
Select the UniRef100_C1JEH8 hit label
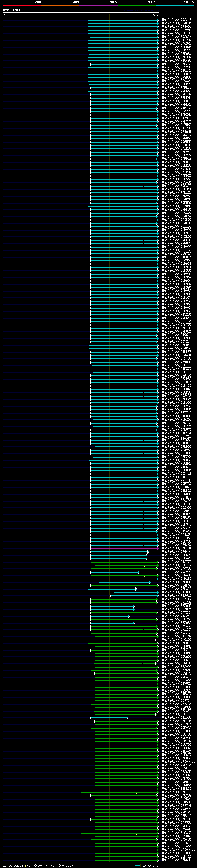177,145
